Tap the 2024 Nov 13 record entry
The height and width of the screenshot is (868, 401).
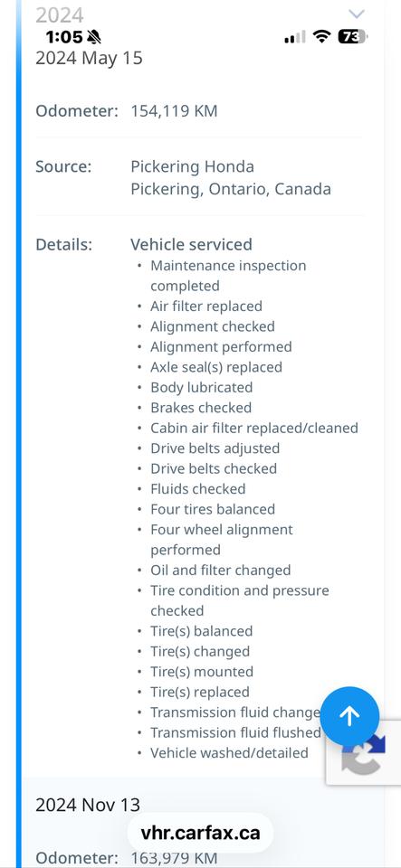tap(88, 805)
